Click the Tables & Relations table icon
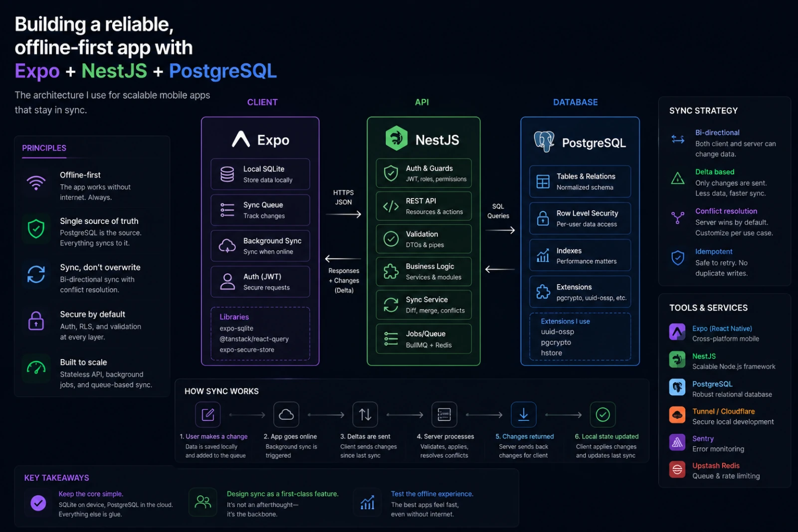The height and width of the screenshot is (532, 798). (x=543, y=181)
